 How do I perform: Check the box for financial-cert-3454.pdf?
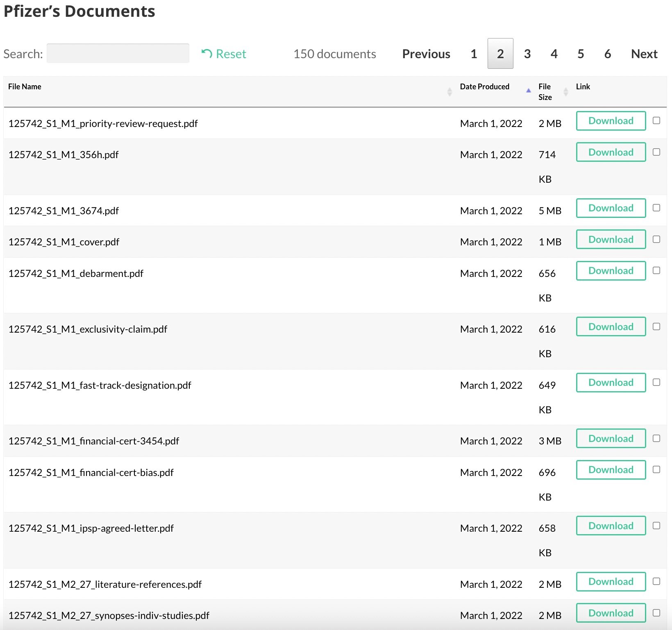click(656, 438)
